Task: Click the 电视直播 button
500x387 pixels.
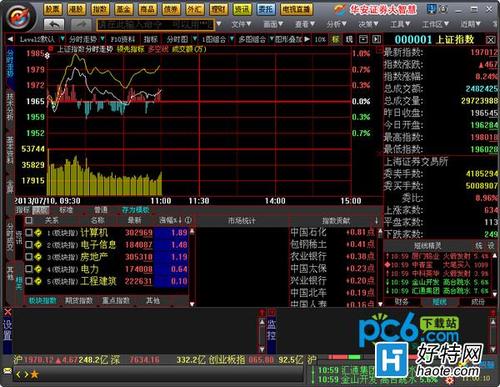Action: (x=296, y=9)
